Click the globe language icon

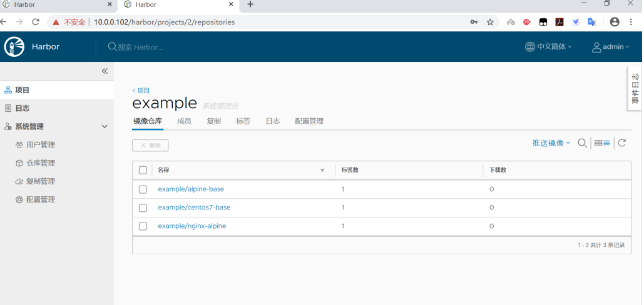pyautogui.click(x=530, y=47)
